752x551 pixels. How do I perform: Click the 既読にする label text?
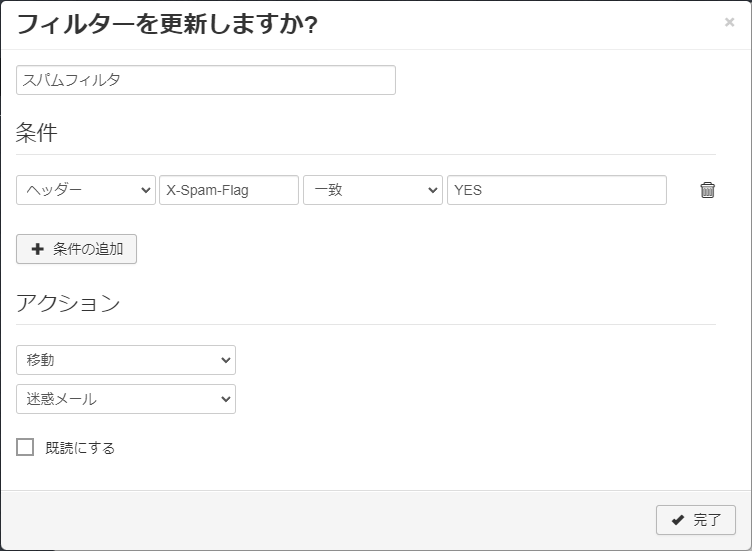click(x=80, y=448)
